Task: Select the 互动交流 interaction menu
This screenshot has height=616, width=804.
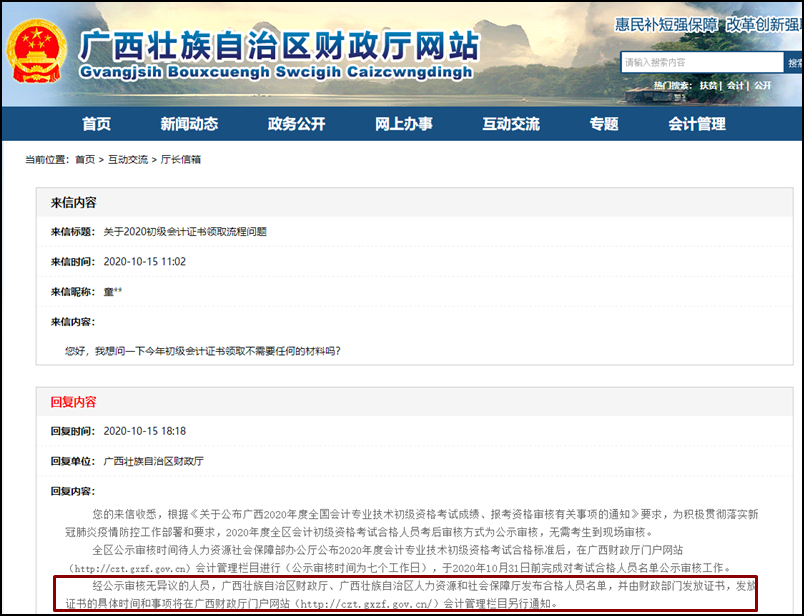Action: (x=510, y=124)
